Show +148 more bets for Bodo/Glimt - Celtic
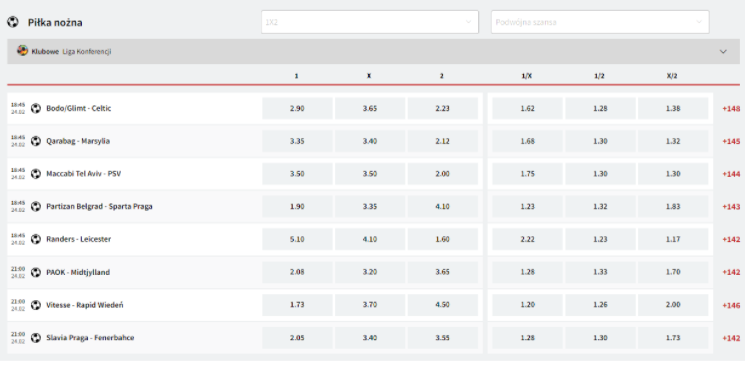Screen dimensions: 745x374 (x=731, y=108)
